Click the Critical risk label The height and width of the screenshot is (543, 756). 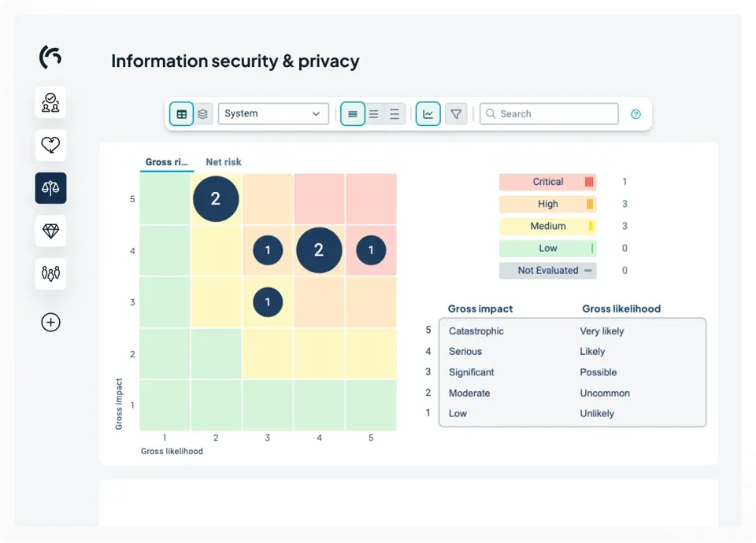[x=547, y=182]
